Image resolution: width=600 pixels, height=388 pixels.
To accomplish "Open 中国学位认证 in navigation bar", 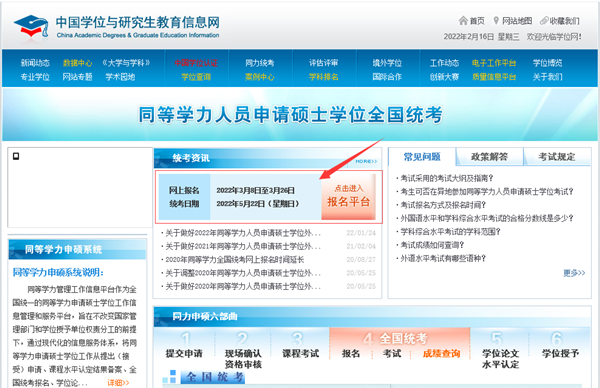I will point(196,63).
